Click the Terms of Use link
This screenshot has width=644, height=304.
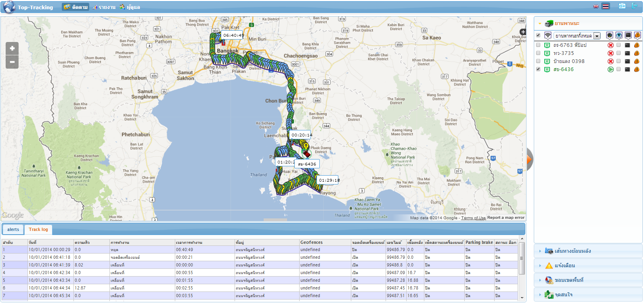(x=473, y=218)
